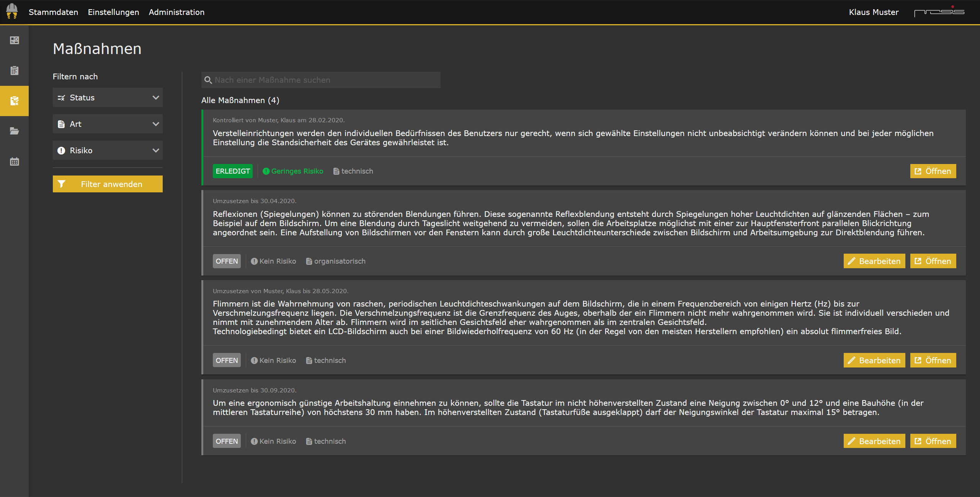Toggle the OFFEN status on the Flimmern measure
This screenshot has height=497, width=980.
226,360
